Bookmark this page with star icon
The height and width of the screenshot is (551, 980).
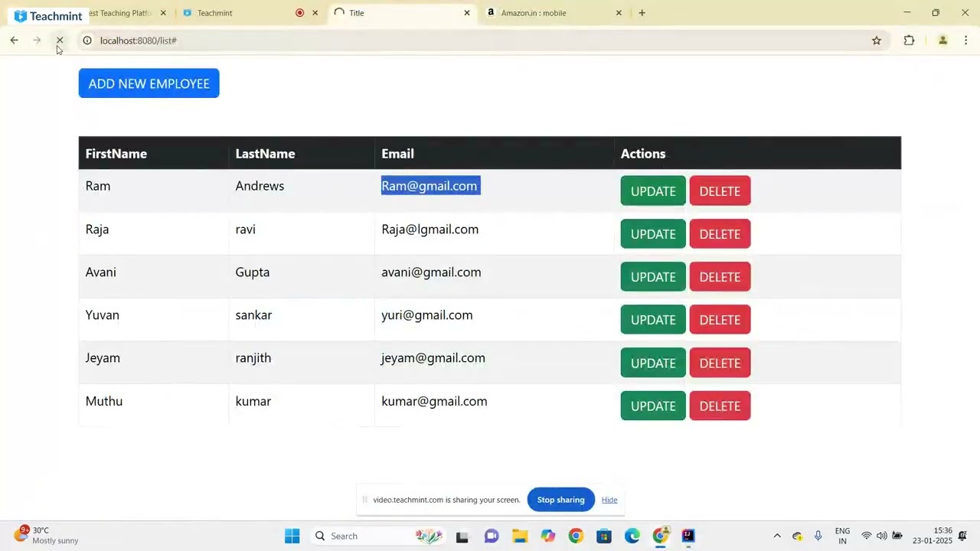[x=877, y=41]
